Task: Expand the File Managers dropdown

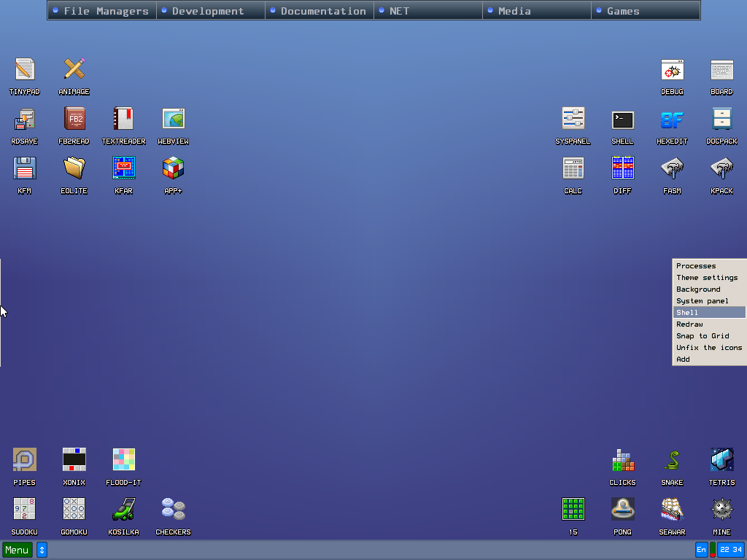Action: tap(101, 11)
